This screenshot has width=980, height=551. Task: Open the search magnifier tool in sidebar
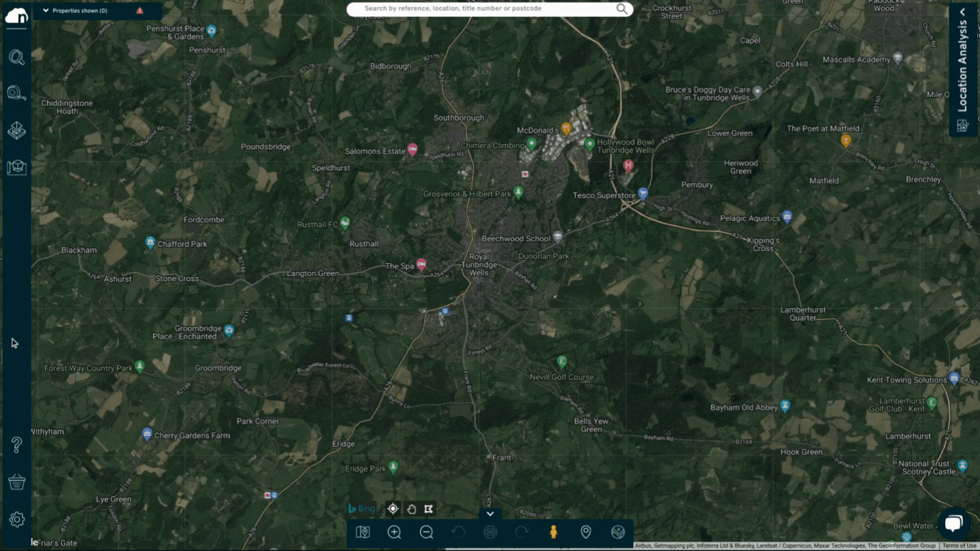tap(16, 57)
